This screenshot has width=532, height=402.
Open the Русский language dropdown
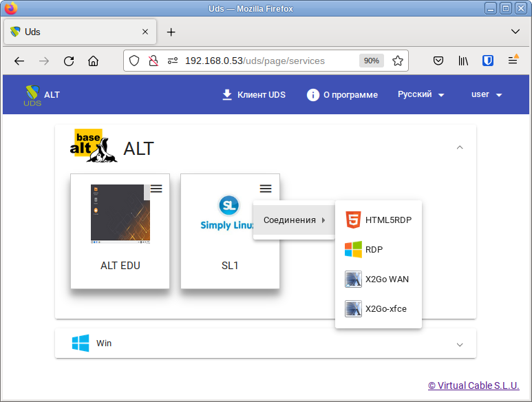point(421,94)
